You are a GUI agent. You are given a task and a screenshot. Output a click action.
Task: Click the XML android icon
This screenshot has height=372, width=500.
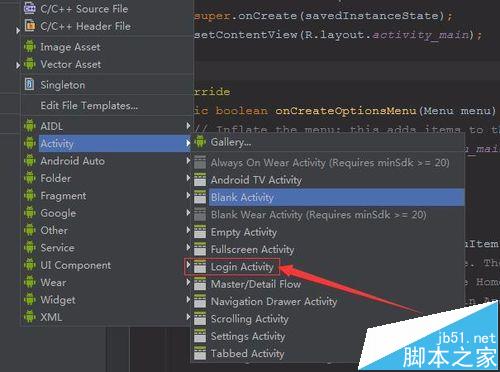(30, 317)
